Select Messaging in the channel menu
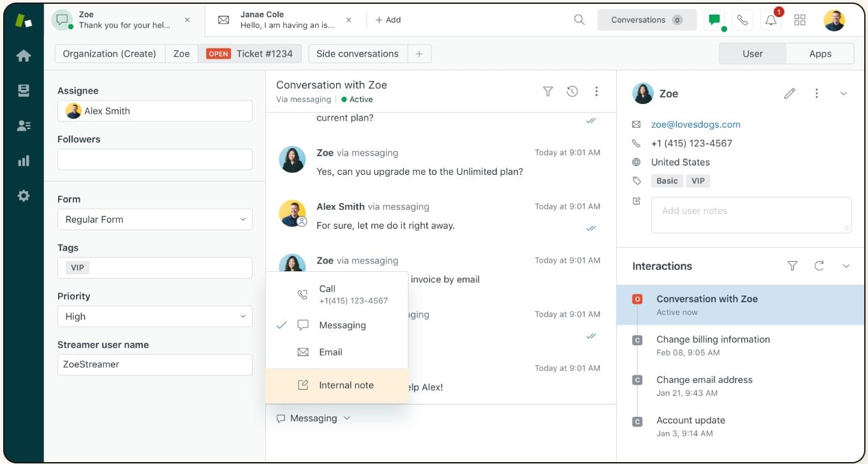Screen dimensions: 868x464 pos(337,325)
